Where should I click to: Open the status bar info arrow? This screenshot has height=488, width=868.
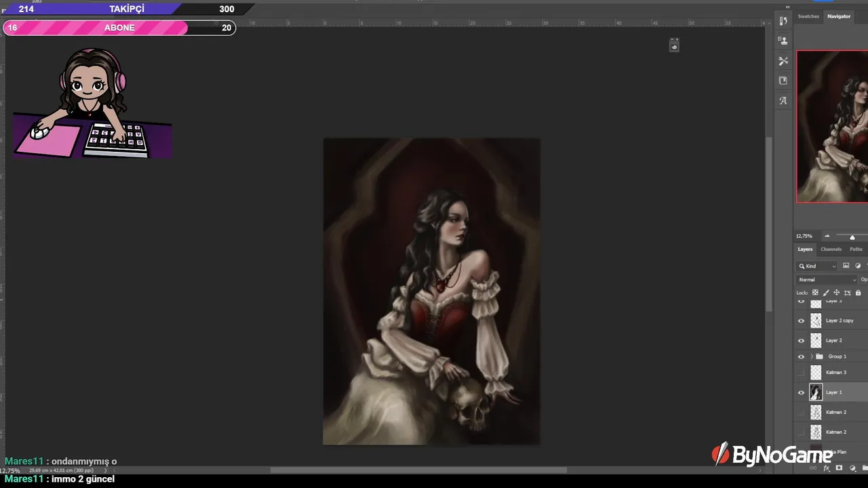106,470
